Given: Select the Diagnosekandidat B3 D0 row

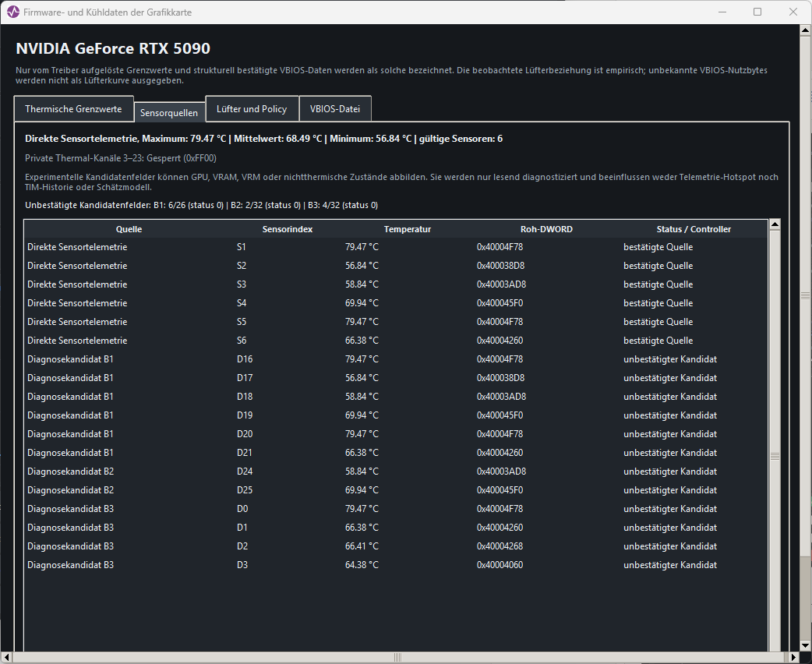Looking at the screenshot, I should pos(396,509).
